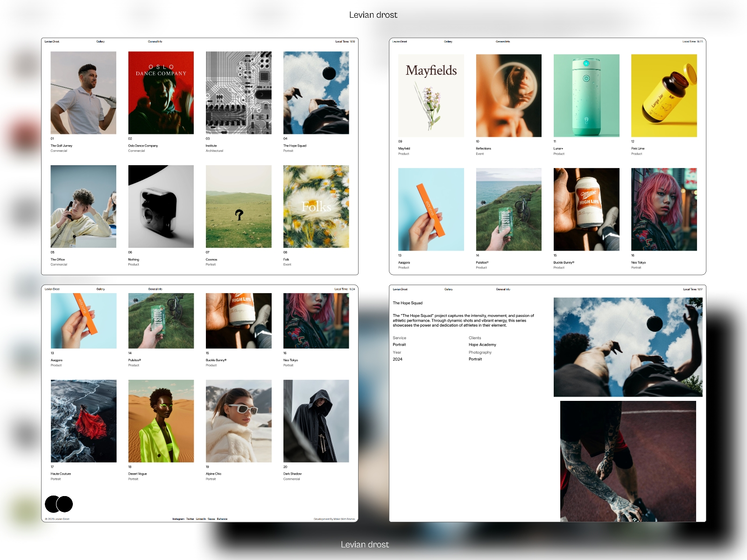This screenshot has width=747, height=560.
Task: Open Buckle Bunny can thumbnail in Mayfields gallery screen
Action: 586,210
